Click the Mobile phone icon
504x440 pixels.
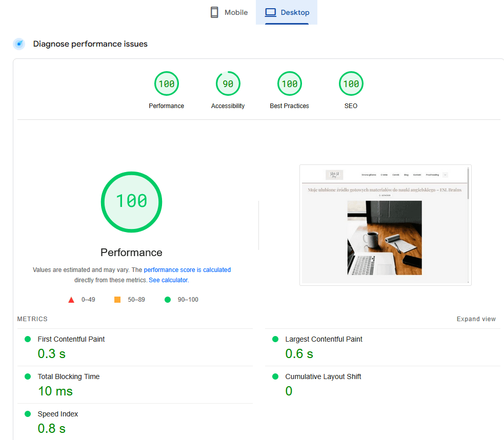pyautogui.click(x=214, y=12)
